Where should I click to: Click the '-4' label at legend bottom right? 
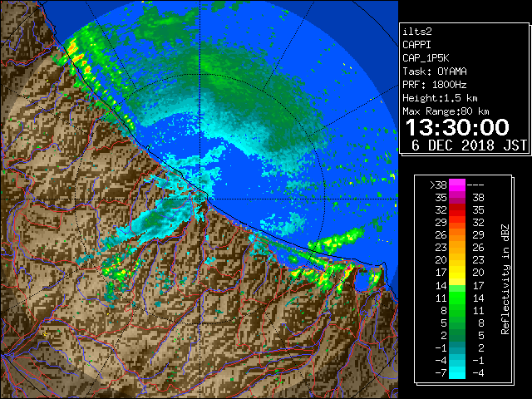[x=478, y=373]
